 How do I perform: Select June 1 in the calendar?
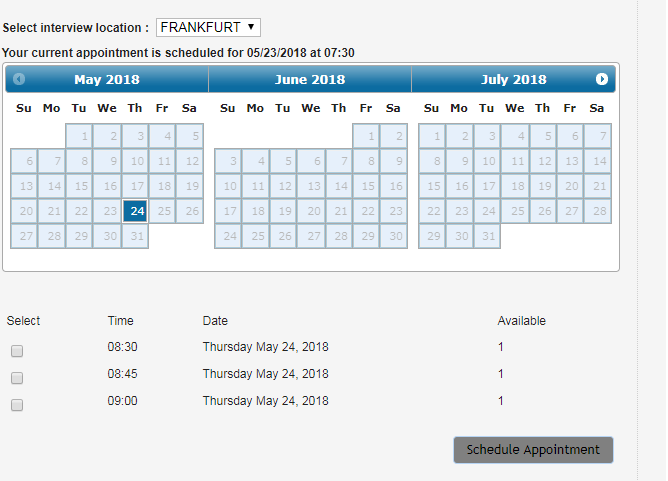(366, 136)
